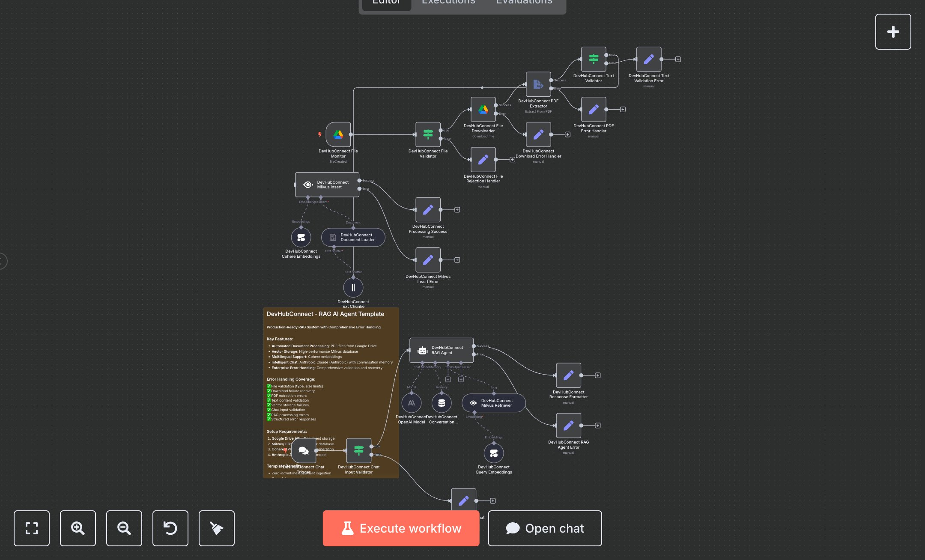The image size is (925, 560).
Task: Click the plus button to add a node
Action: [x=893, y=31]
